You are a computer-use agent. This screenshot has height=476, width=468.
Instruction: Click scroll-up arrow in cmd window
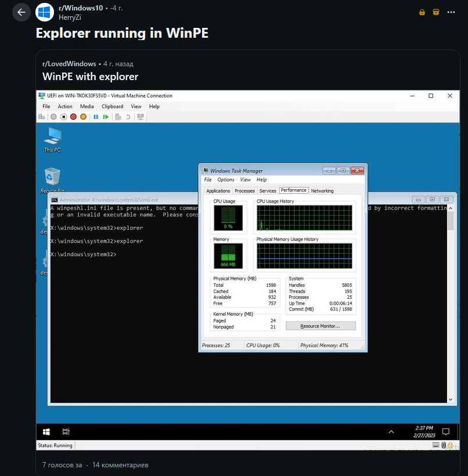451,208
